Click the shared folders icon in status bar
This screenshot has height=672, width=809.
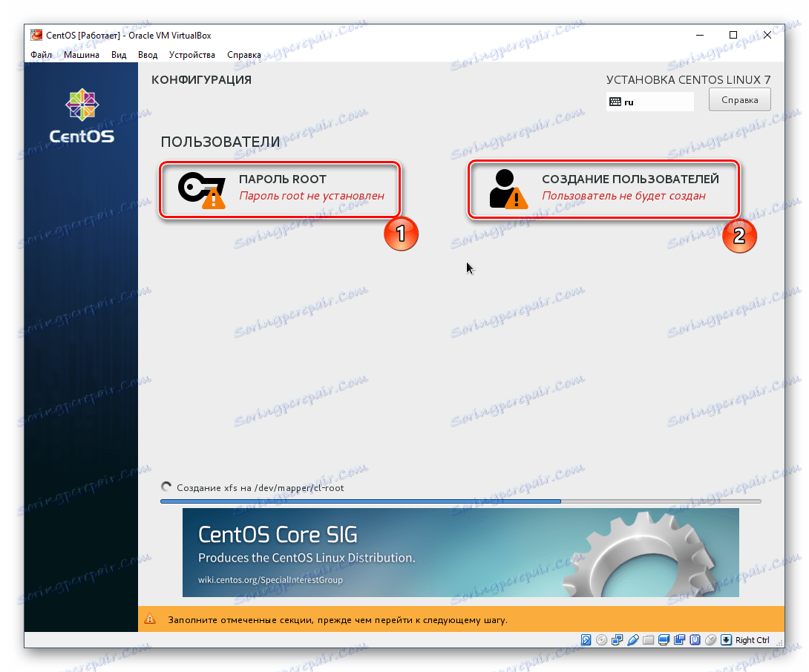[648, 639]
